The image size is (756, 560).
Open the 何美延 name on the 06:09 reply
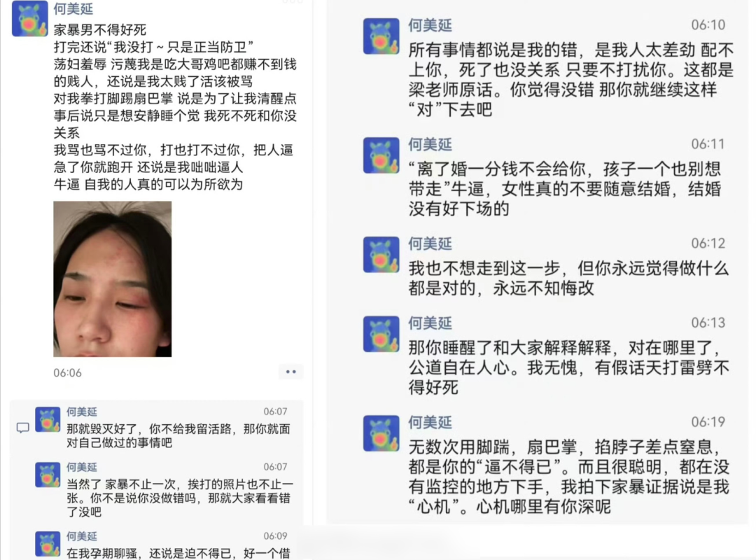pos(81,536)
